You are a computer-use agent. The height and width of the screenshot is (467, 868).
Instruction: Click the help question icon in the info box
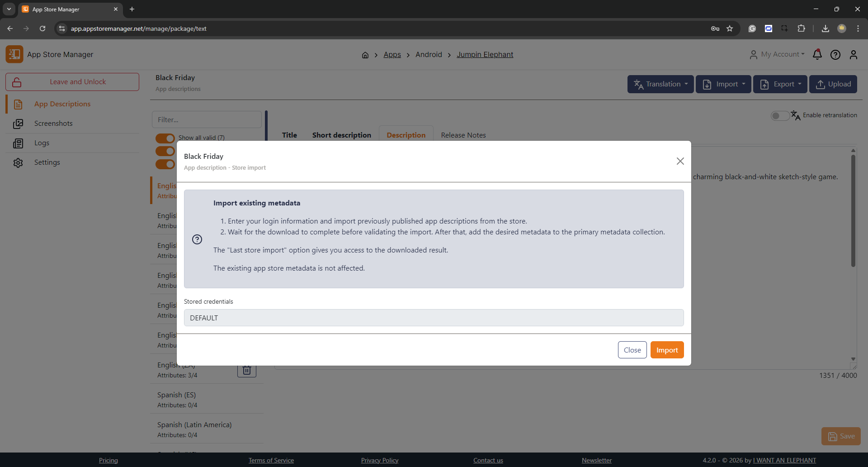click(197, 239)
